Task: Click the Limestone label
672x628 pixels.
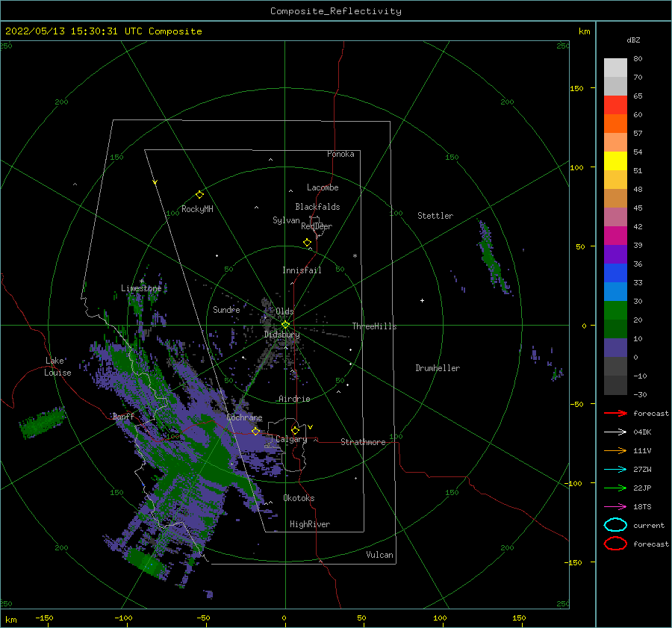Action: click(141, 288)
